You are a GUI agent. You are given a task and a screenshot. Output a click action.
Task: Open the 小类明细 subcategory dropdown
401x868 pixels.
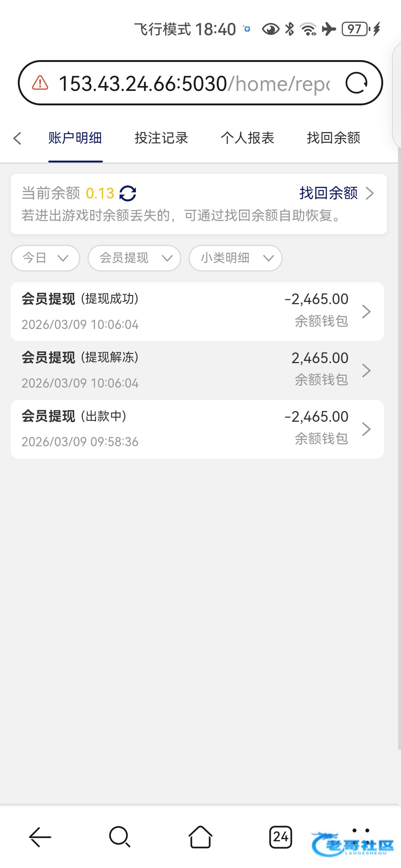point(235,258)
